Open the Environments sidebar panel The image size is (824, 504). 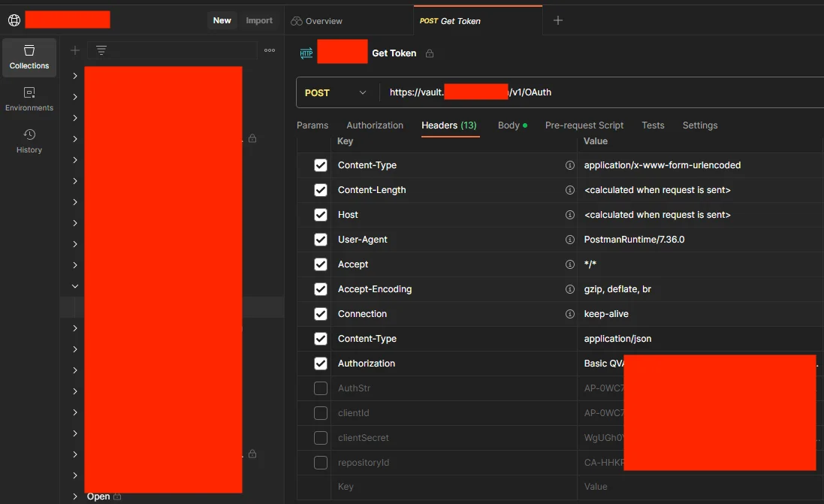29,99
